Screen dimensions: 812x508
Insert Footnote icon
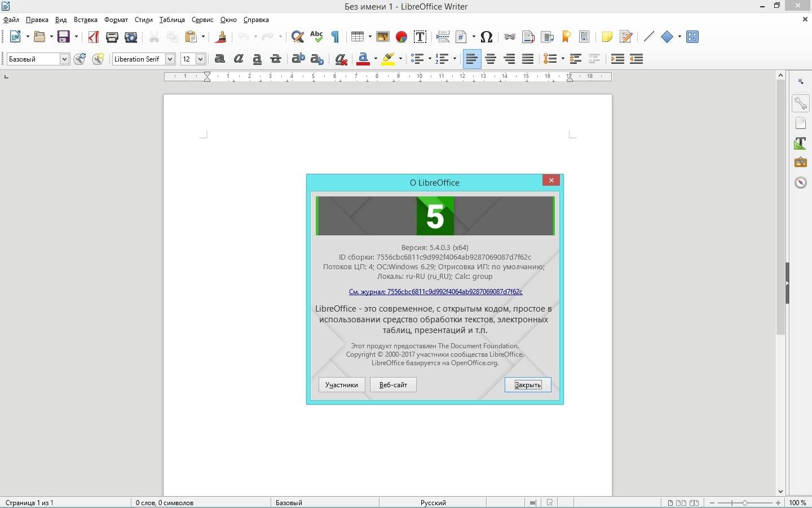(528, 37)
